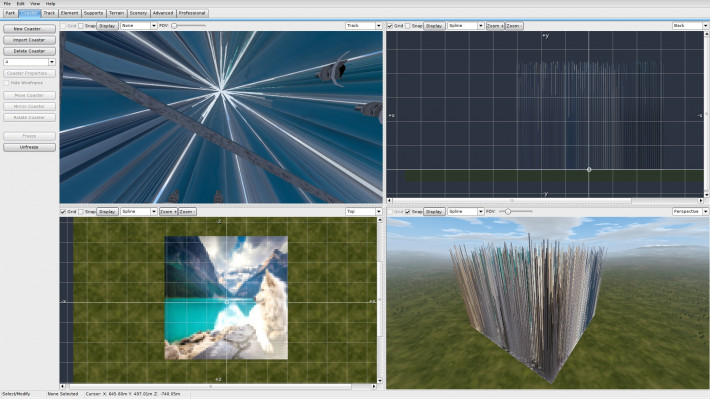This screenshot has height=399, width=710.
Task: Click right scroll arrow in Back view
Action: tap(700, 200)
